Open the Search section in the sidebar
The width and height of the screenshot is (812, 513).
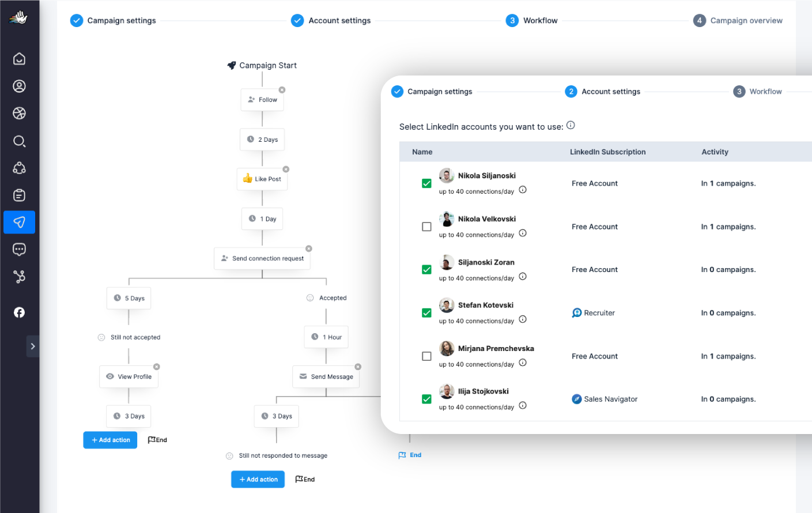(x=19, y=141)
